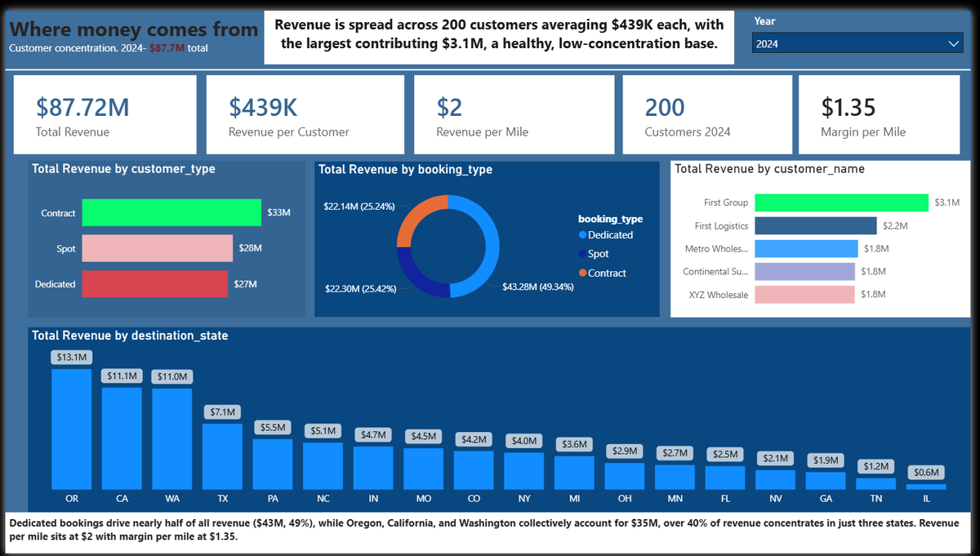Select the pink Spot customer type bar

point(158,249)
